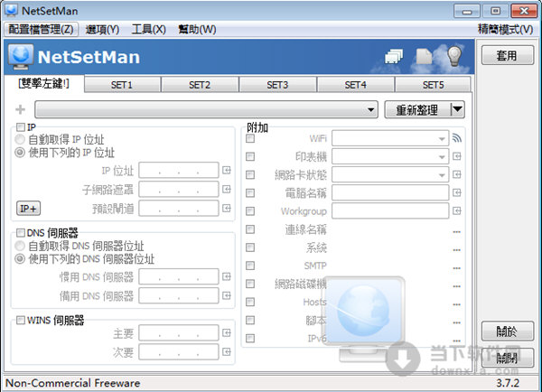Viewport: 542px width, 392px height.
Task: Open the ellipsis button for Hosts
Action: [456, 304]
